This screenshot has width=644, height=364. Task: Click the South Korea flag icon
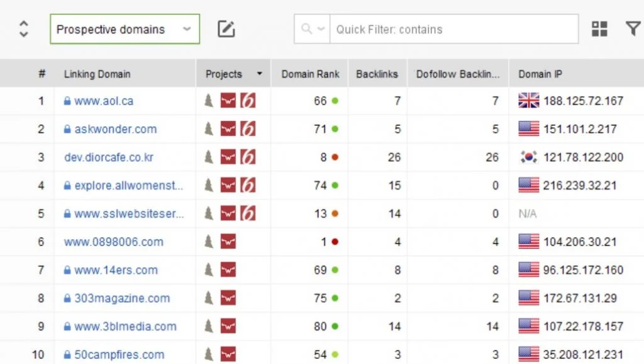coord(528,157)
